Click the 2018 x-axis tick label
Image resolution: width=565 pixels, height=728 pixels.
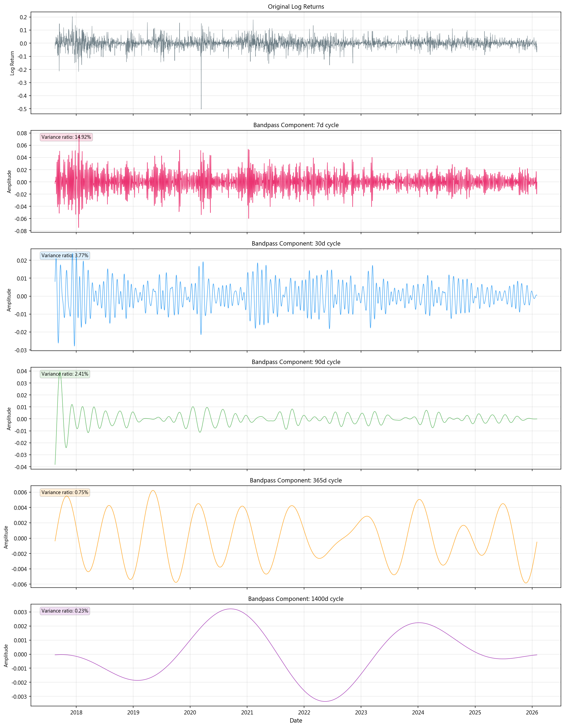76,712
